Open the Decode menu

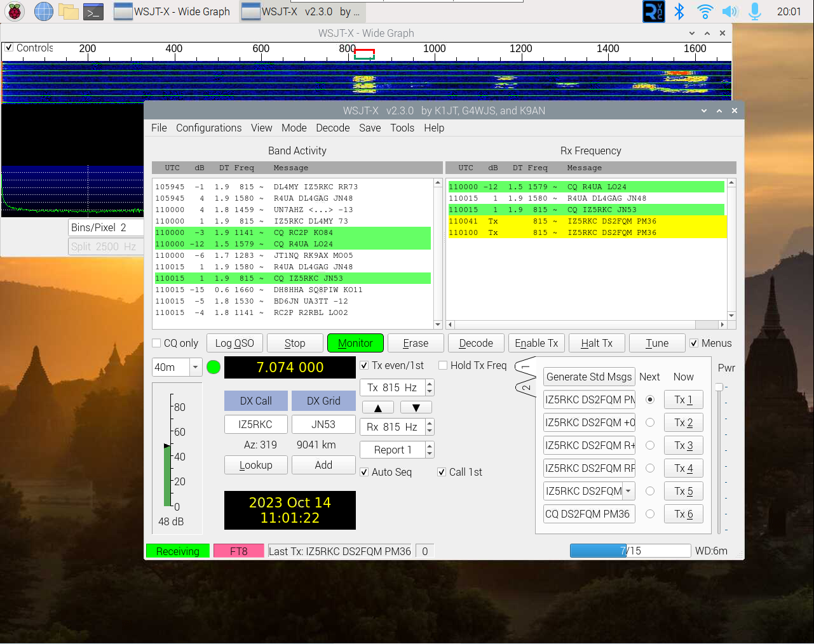click(x=332, y=128)
